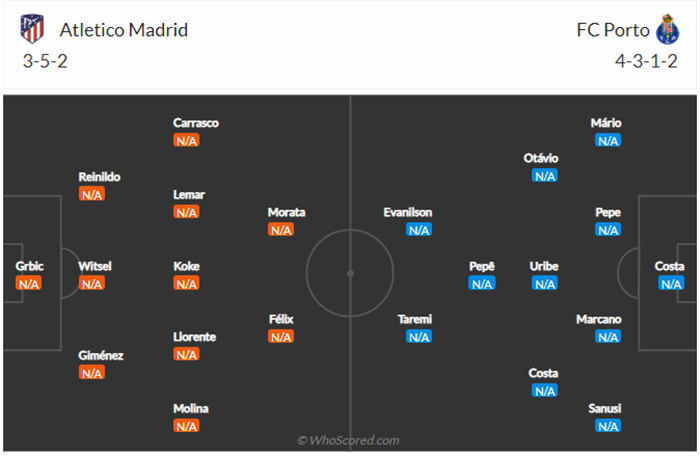Click Grbic's orange rating badge
Viewport: 700px width, 458px height.
click(x=28, y=284)
